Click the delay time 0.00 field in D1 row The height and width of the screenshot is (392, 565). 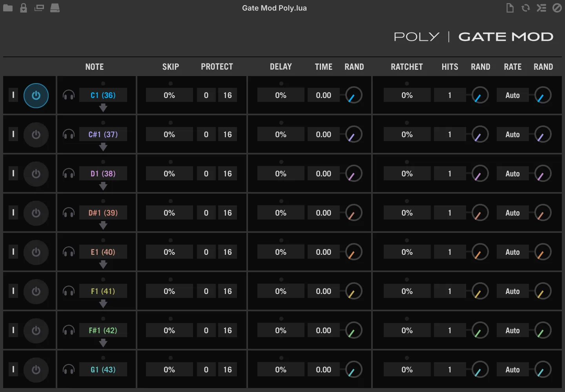click(324, 174)
